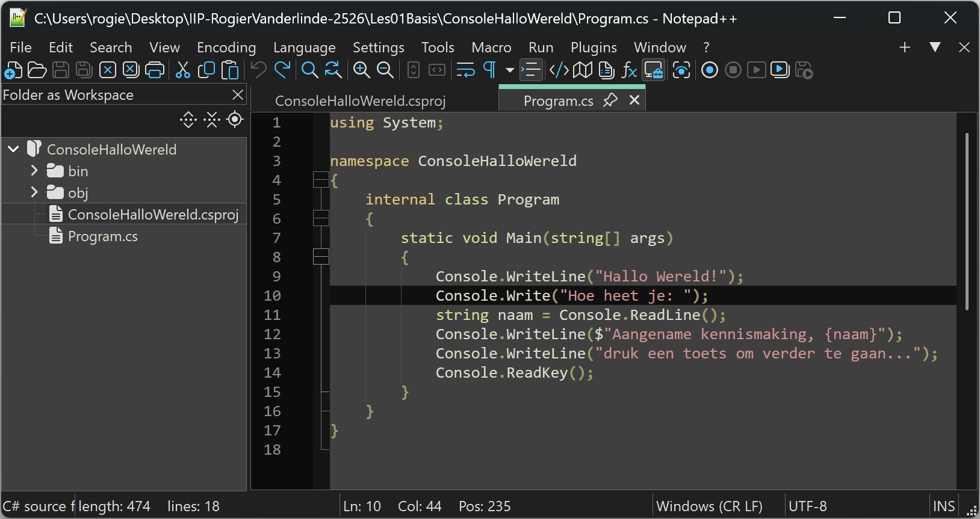Screen dimensions: 980x519
Task: Open the Settings menu
Action: click(x=379, y=48)
